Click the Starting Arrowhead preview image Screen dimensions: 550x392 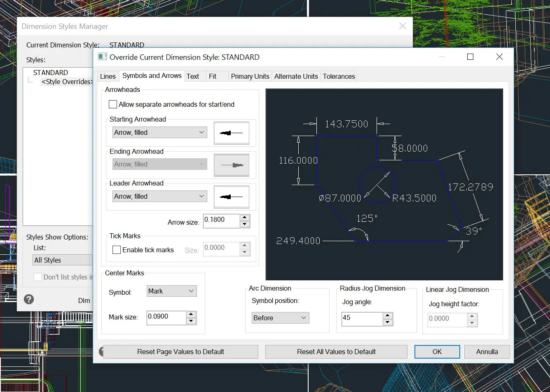(x=232, y=133)
